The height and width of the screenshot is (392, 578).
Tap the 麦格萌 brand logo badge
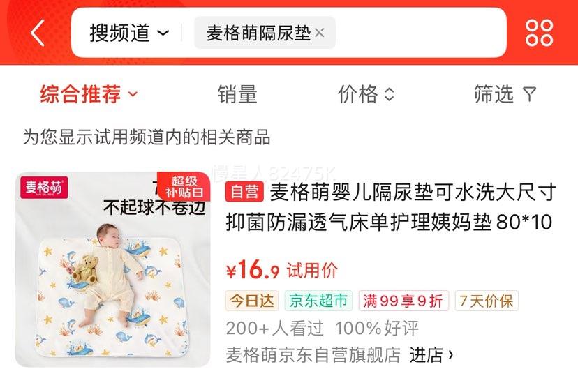click(x=44, y=188)
